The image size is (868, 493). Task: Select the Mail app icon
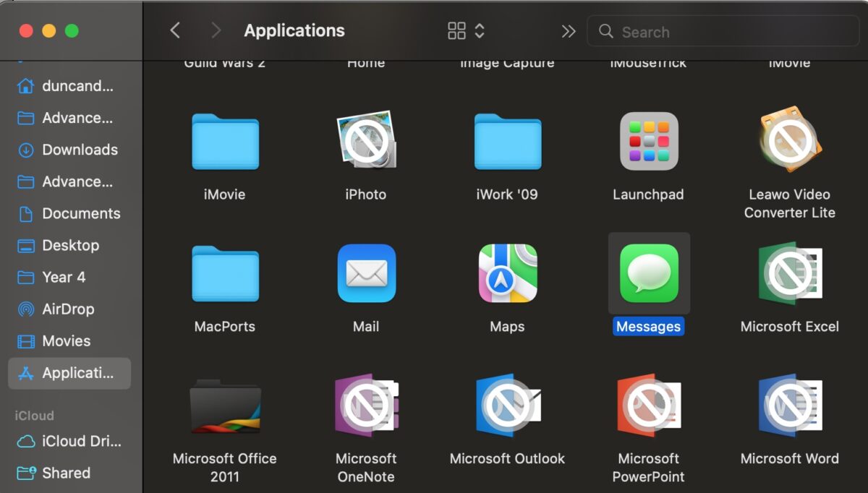pos(366,273)
